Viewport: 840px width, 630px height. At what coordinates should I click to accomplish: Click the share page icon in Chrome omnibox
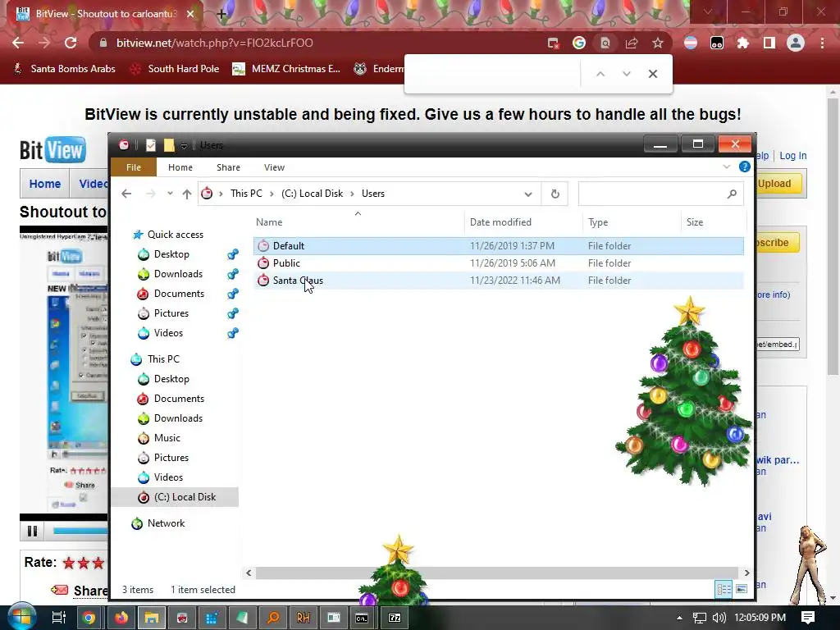click(631, 43)
